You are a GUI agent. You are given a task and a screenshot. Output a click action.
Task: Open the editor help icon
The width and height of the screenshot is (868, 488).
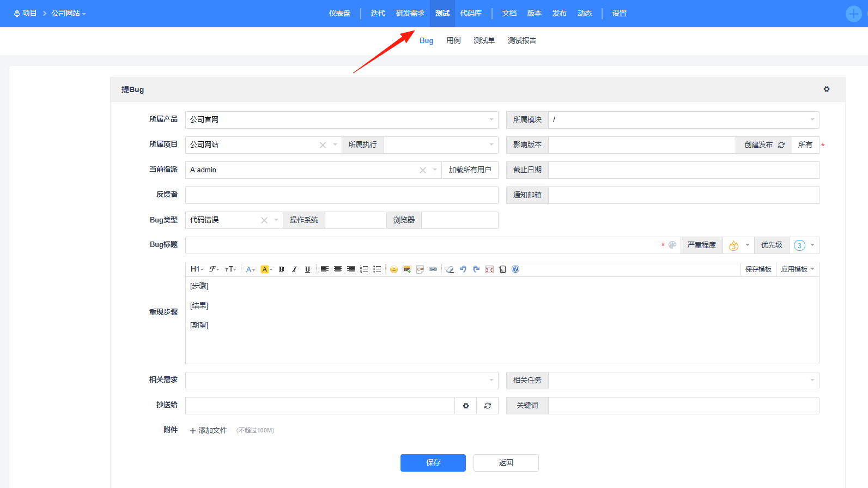coord(515,269)
